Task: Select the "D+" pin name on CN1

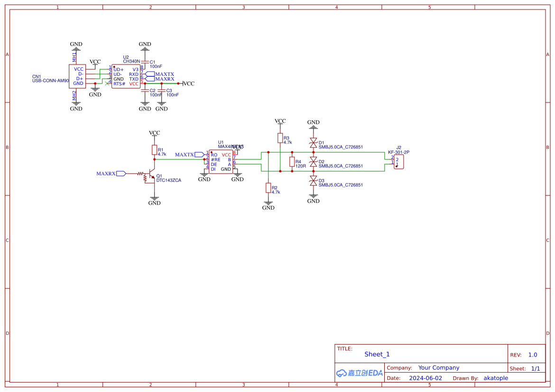Action: tap(80, 79)
